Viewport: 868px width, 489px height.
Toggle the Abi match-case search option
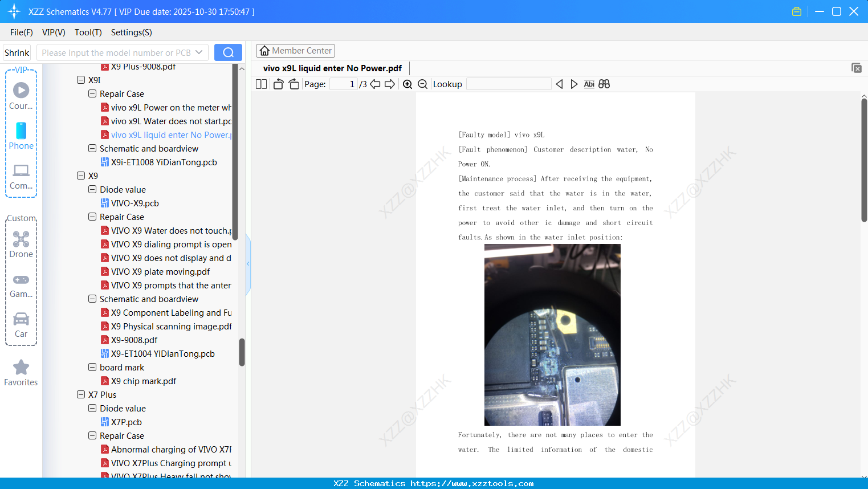tap(589, 84)
